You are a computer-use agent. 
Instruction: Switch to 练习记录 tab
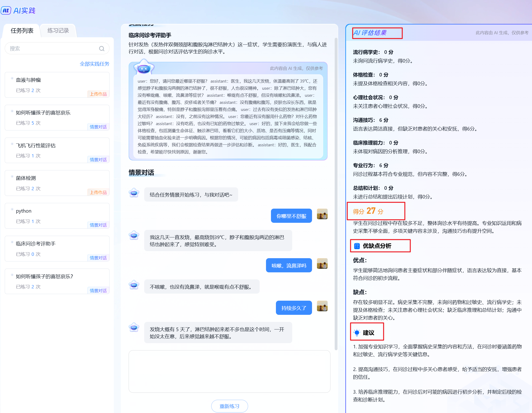[x=58, y=30]
